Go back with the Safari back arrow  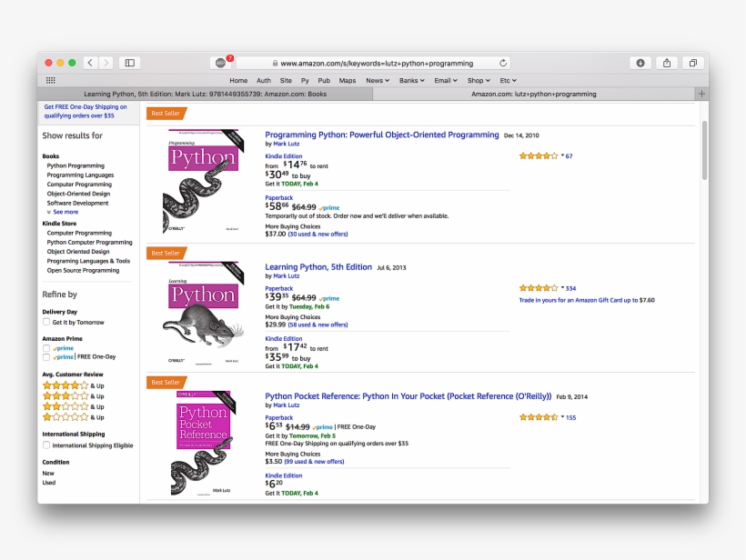(x=90, y=63)
